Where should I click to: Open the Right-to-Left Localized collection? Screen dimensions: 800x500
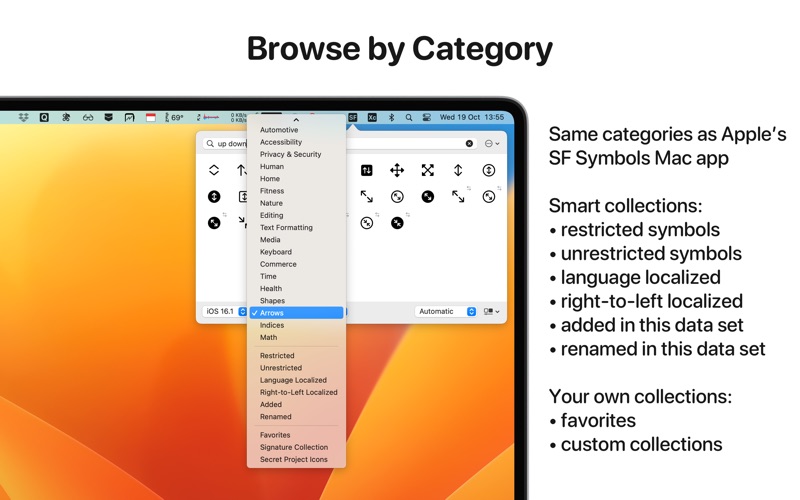[x=296, y=392]
